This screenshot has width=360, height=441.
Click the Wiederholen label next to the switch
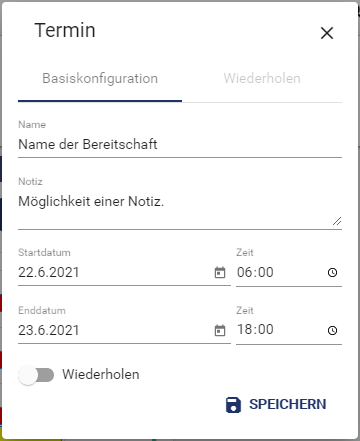pos(101,374)
